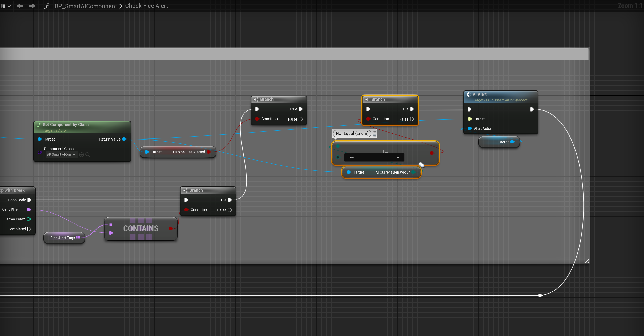Click the bookmark icon in the toolbar
The width and height of the screenshot is (644, 336).
point(4,6)
